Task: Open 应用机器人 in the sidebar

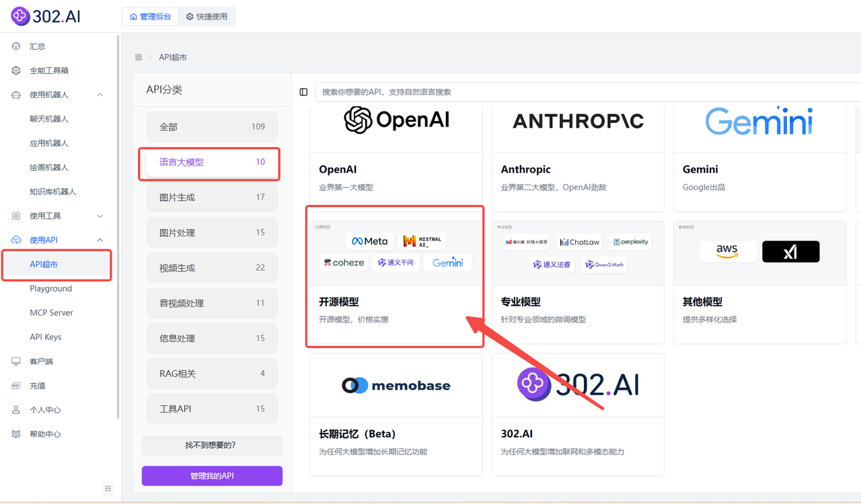Action: pyautogui.click(x=49, y=143)
